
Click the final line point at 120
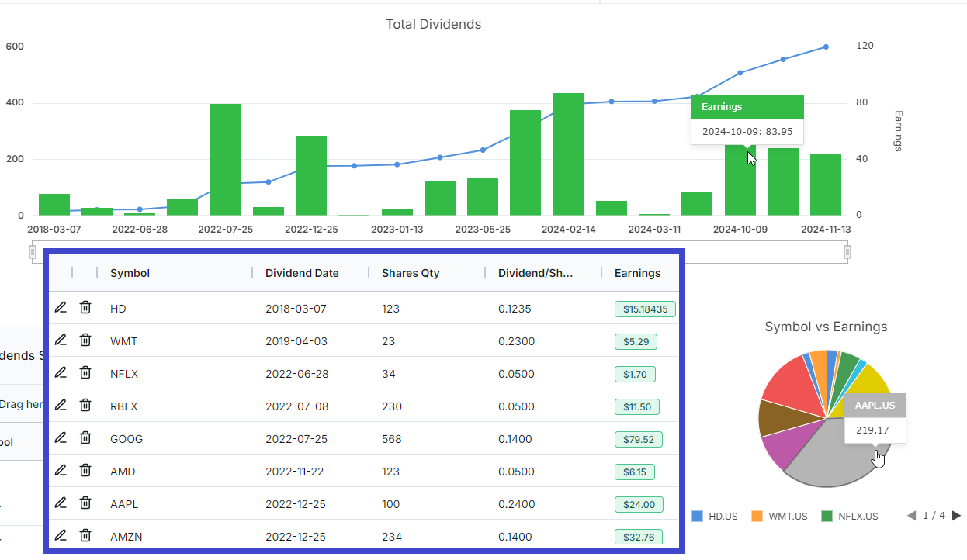[826, 47]
